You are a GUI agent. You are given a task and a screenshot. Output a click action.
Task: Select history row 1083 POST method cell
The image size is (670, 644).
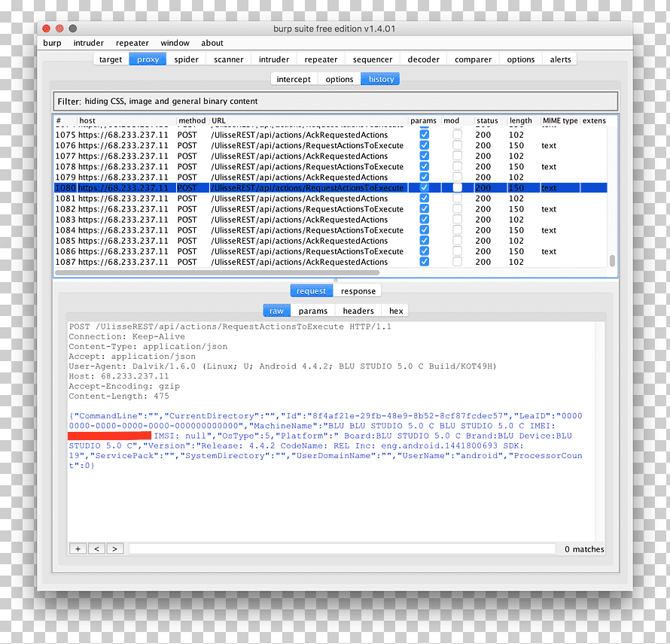[187, 220]
